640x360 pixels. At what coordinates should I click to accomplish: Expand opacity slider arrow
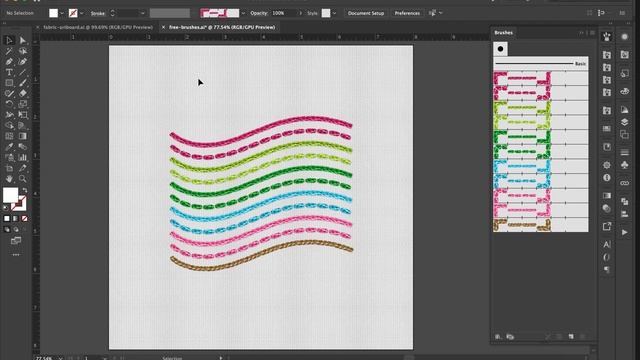click(x=301, y=13)
